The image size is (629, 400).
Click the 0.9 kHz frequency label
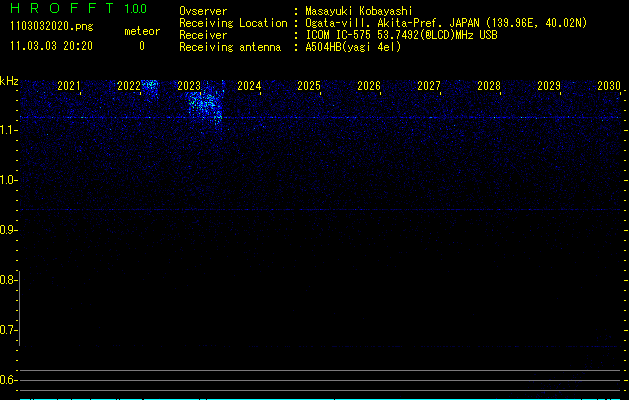tap(8, 230)
